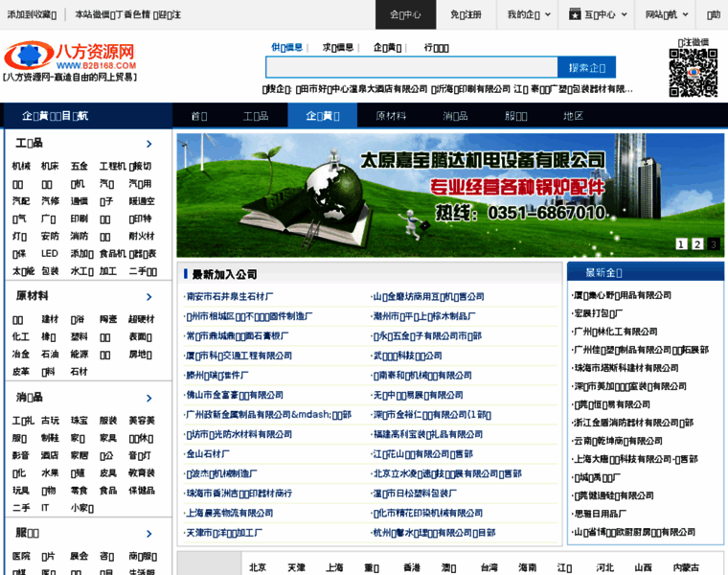
Task: Open the 我的企业 dropdown in top bar
Action: (x=529, y=15)
